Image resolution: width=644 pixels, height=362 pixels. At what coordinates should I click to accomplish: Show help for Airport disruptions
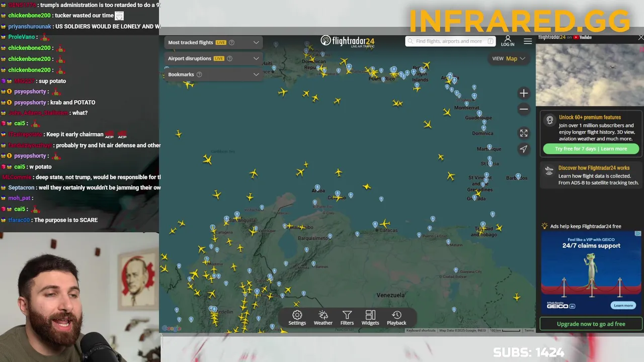click(229, 58)
